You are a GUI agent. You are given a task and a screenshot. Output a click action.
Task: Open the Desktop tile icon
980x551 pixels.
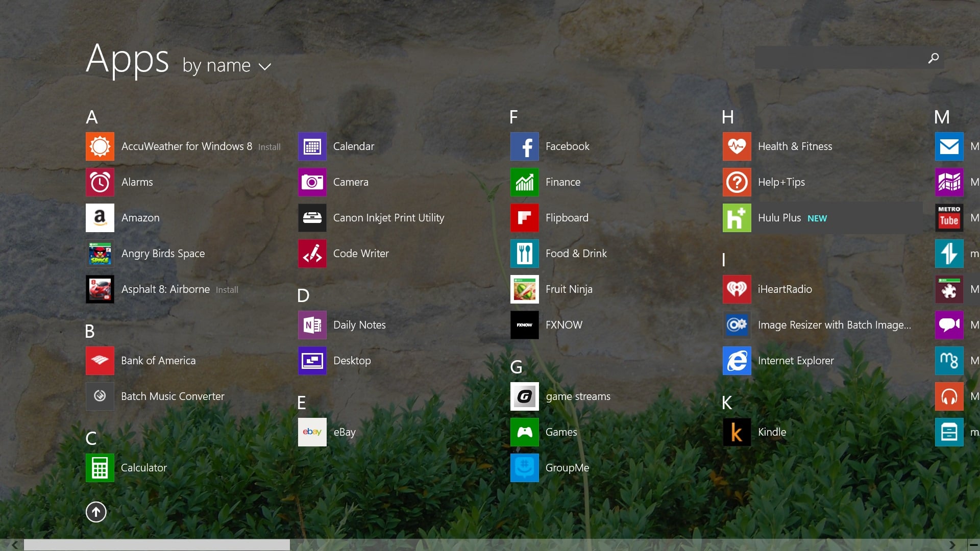click(x=312, y=361)
